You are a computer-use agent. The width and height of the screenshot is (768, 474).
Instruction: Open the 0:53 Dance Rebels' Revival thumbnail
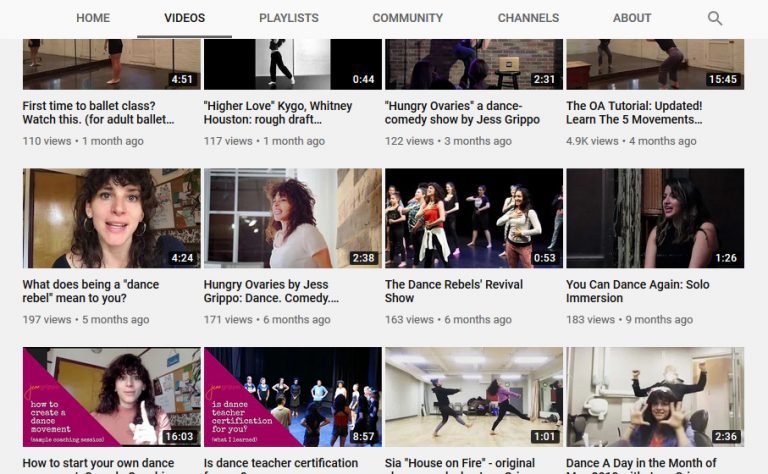pyautogui.click(x=473, y=218)
